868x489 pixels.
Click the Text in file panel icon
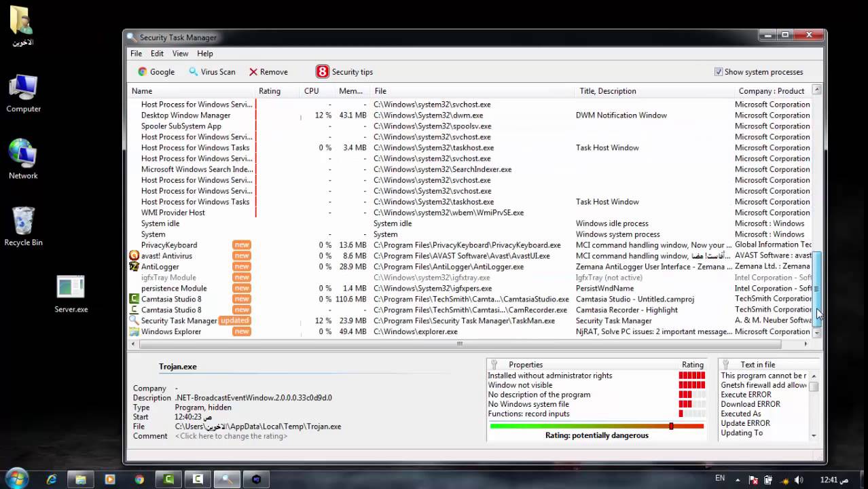coord(726,365)
